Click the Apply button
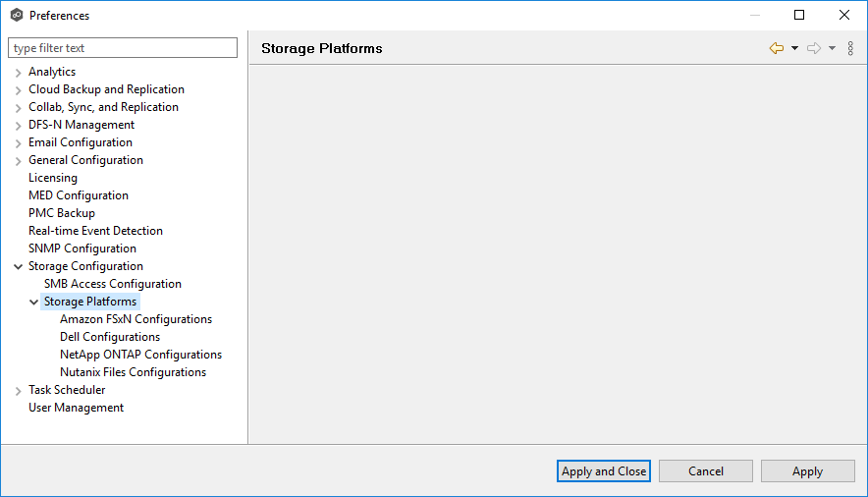The width and height of the screenshot is (868, 497). 807,471
